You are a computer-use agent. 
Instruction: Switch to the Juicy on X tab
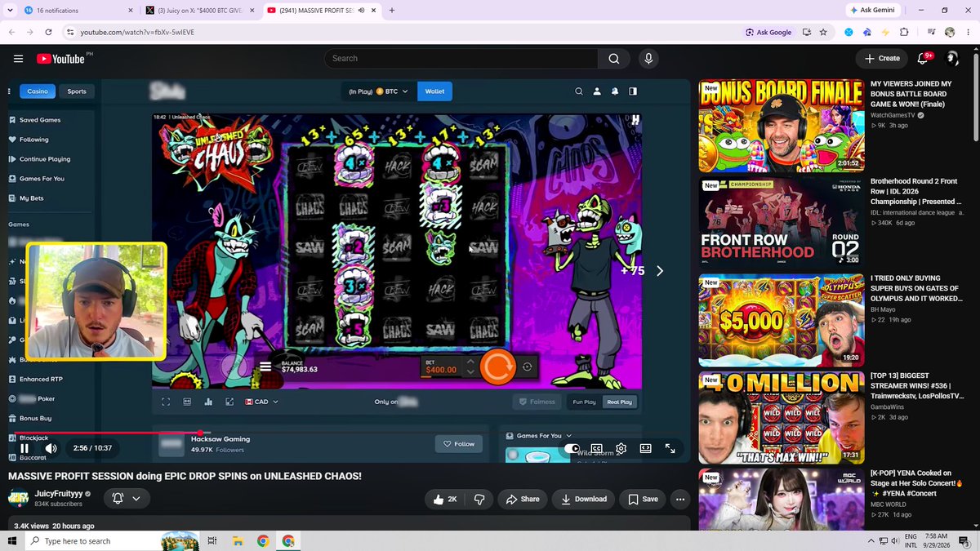coord(198,10)
